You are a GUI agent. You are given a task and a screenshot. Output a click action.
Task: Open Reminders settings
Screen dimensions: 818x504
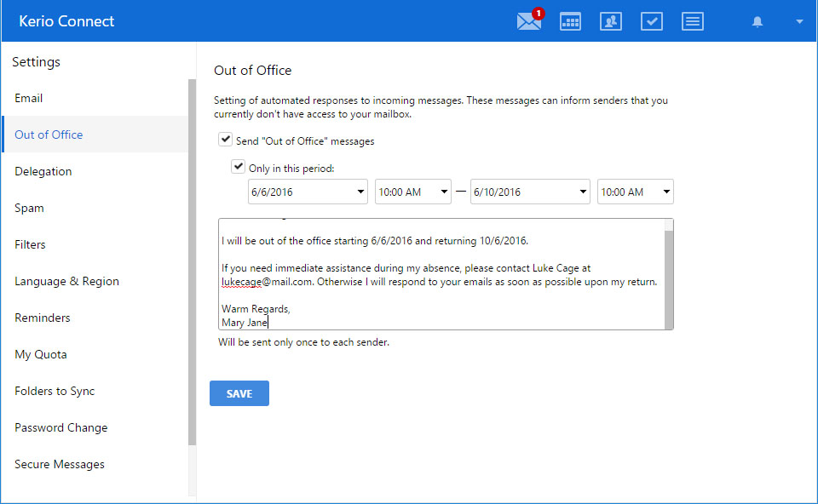[95, 318]
